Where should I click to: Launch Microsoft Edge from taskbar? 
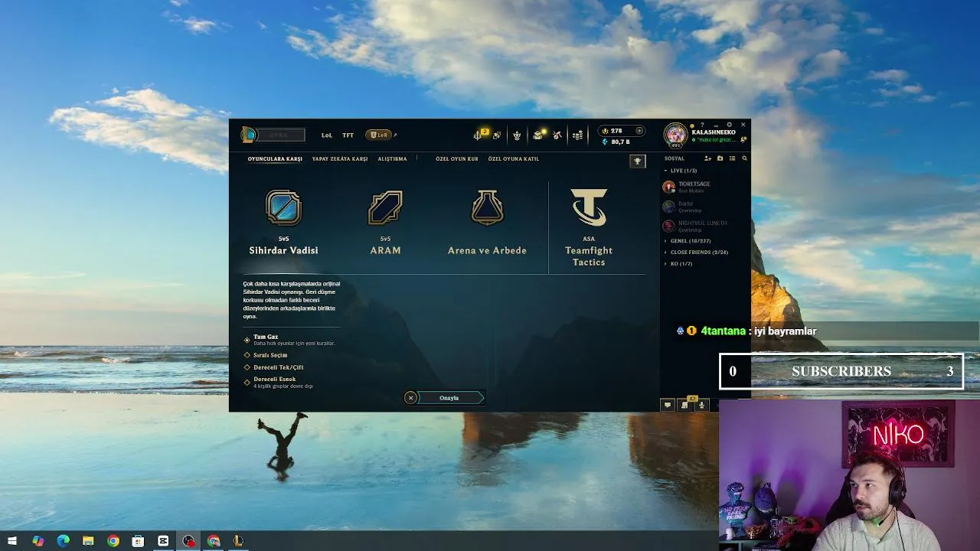tap(64, 541)
